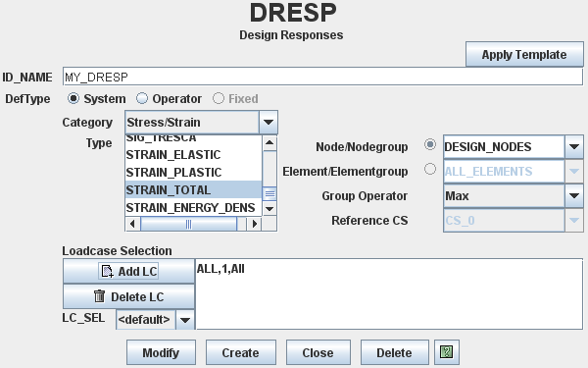The width and height of the screenshot is (588, 368).
Task: Select the Fixed DefType radio button
Action: click(219, 98)
